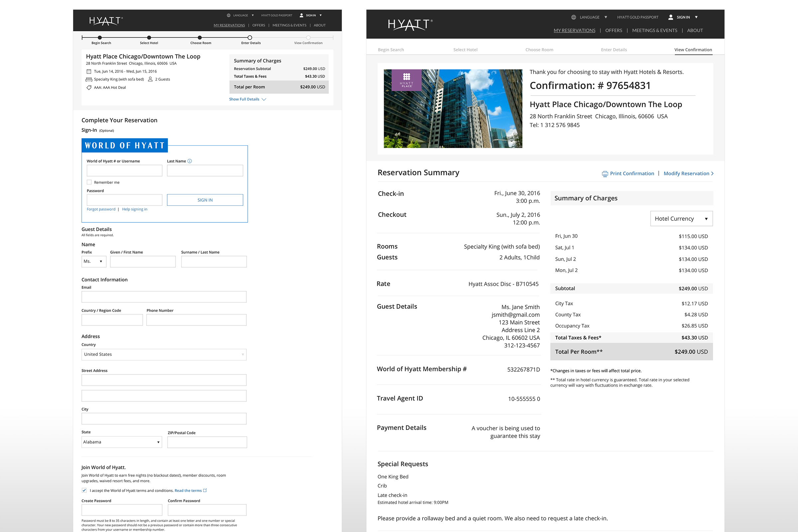Select the View Confirmation tab on right page
Screen dimensions: 798x532
[693, 50]
